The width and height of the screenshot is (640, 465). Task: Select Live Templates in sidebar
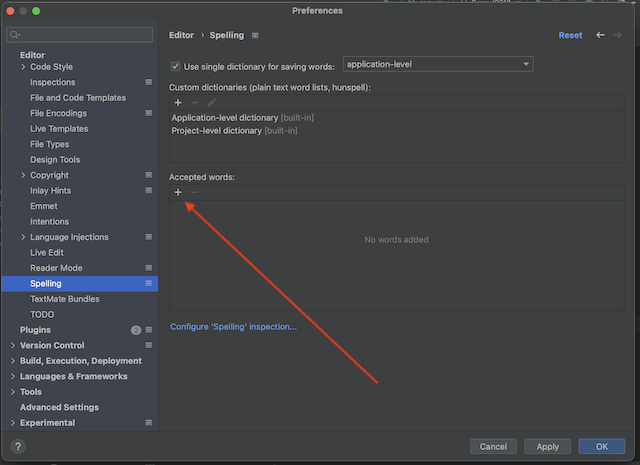[x=59, y=129]
